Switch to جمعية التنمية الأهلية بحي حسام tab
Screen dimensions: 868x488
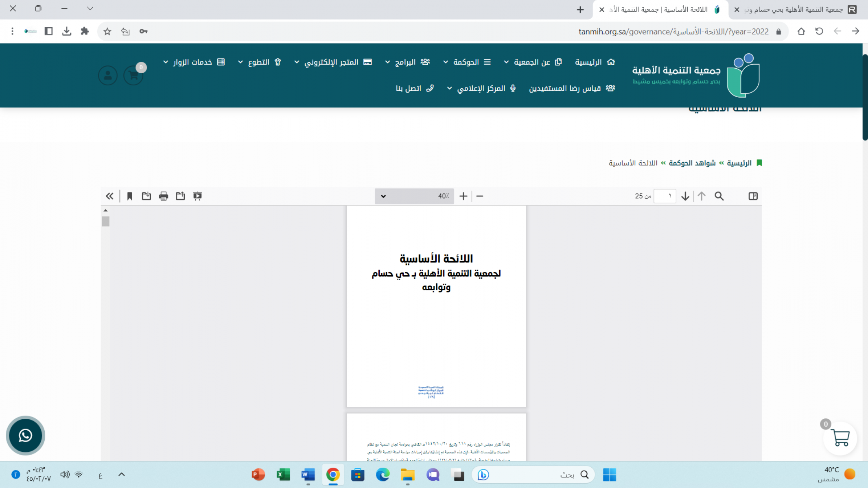point(798,9)
